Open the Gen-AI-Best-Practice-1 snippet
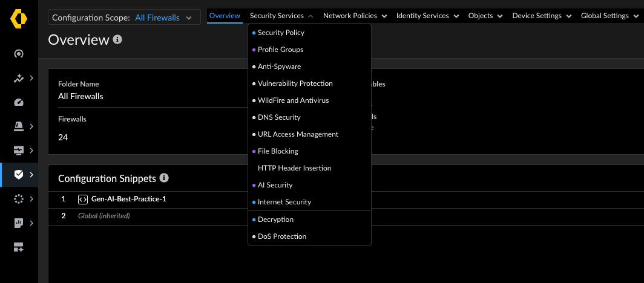Screen dimensions: 644x283 129,200
